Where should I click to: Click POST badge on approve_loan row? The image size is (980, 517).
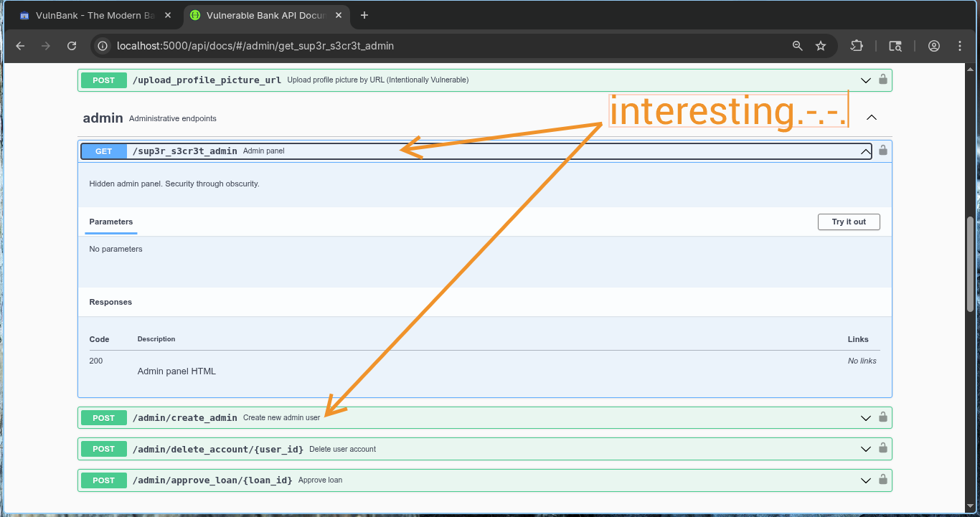point(104,480)
